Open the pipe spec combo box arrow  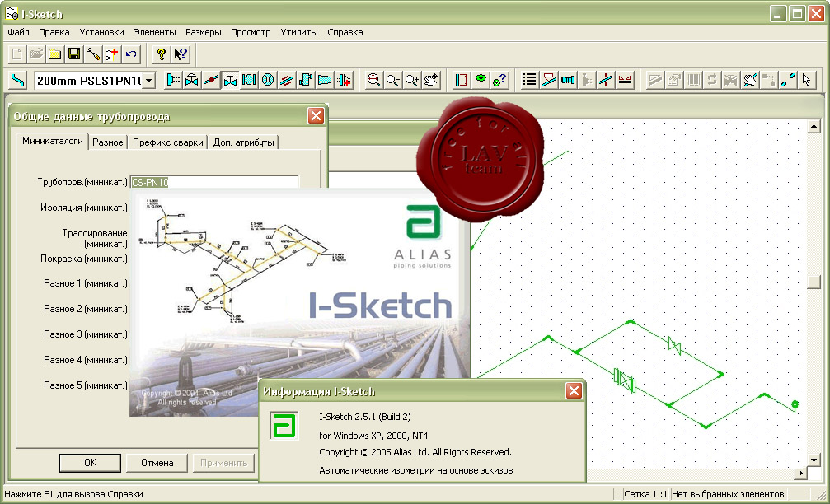click(149, 81)
